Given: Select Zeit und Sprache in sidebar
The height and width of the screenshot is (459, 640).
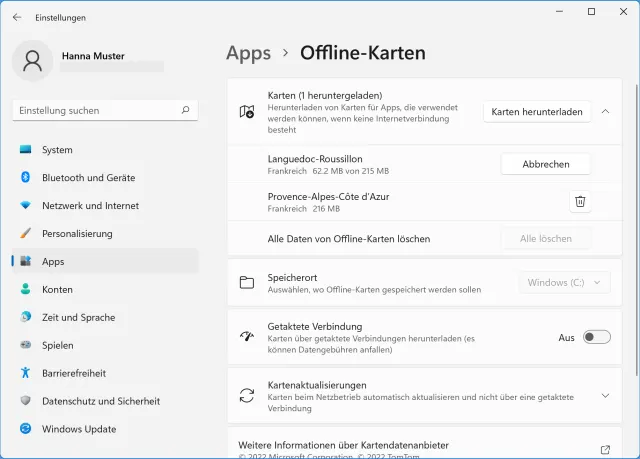Looking at the screenshot, I should pyautogui.click(x=79, y=317).
